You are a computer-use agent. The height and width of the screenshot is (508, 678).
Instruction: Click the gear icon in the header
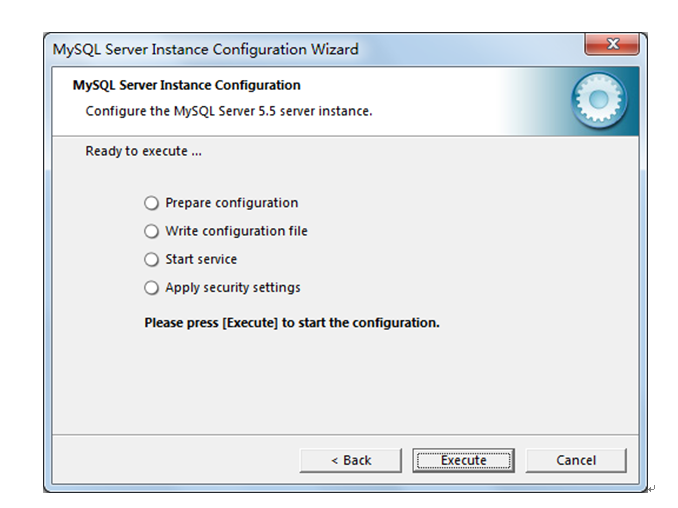click(x=599, y=100)
